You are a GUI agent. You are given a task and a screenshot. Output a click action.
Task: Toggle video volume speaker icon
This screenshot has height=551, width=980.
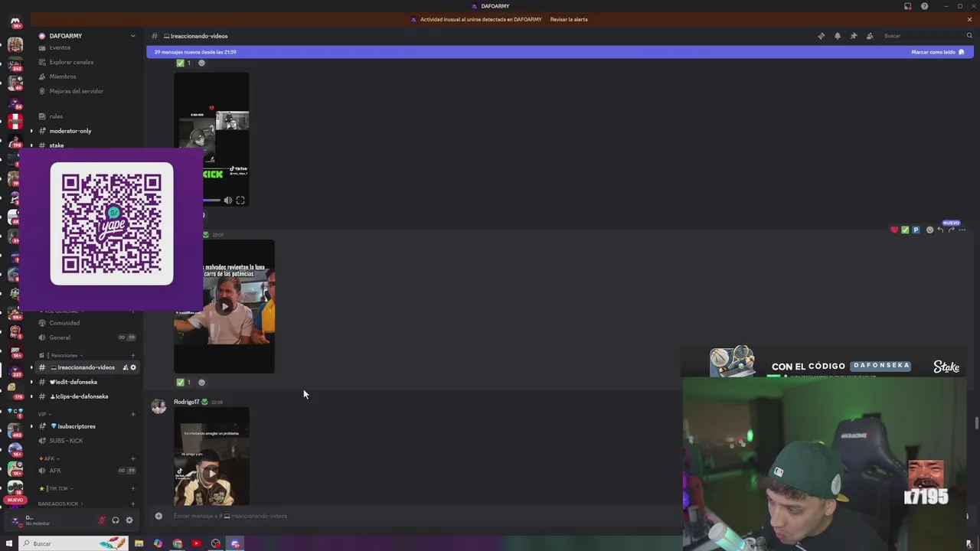(227, 201)
